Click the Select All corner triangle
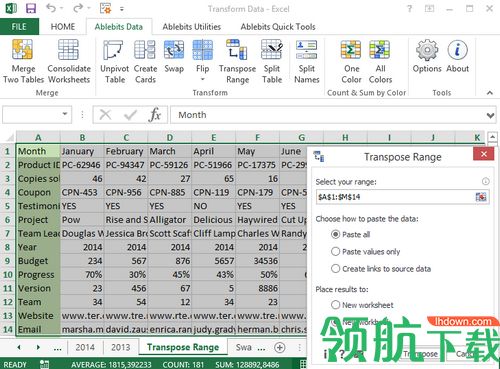This screenshot has width=500, height=369. point(9,137)
